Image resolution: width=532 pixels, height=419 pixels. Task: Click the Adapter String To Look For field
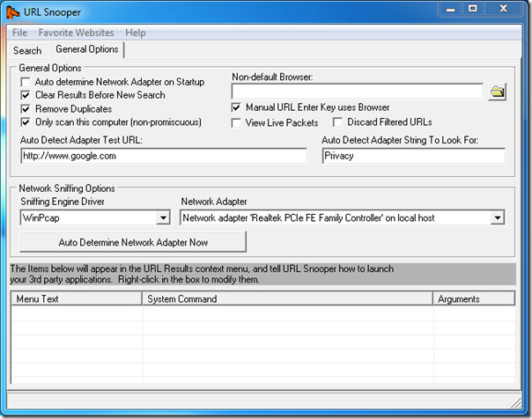[x=414, y=156]
